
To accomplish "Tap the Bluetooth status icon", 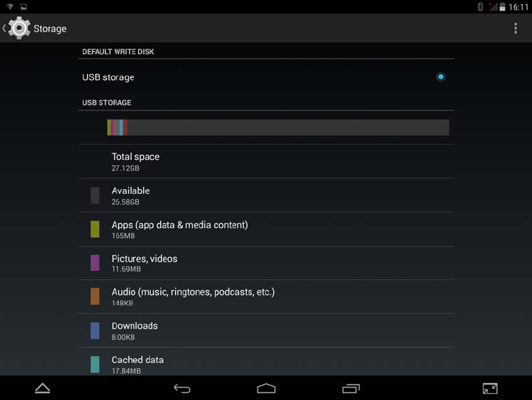I will [x=480, y=7].
